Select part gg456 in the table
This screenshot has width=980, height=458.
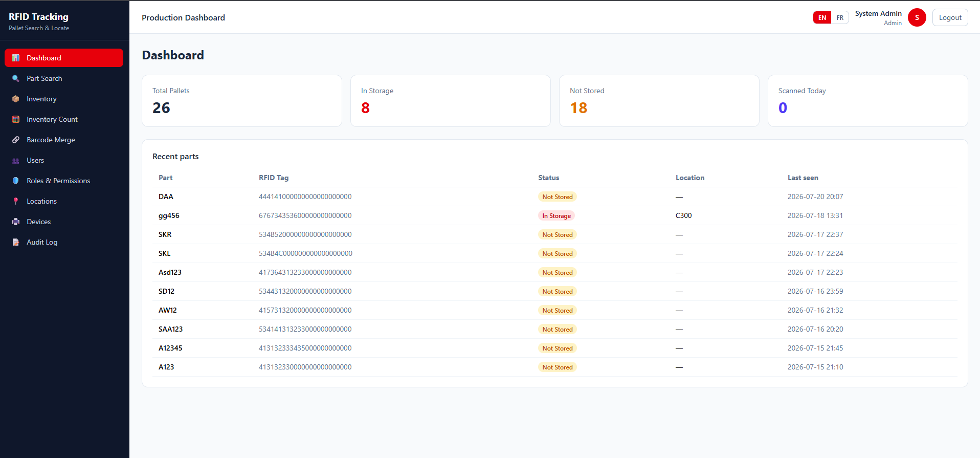pyautogui.click(x=169, y=215)
